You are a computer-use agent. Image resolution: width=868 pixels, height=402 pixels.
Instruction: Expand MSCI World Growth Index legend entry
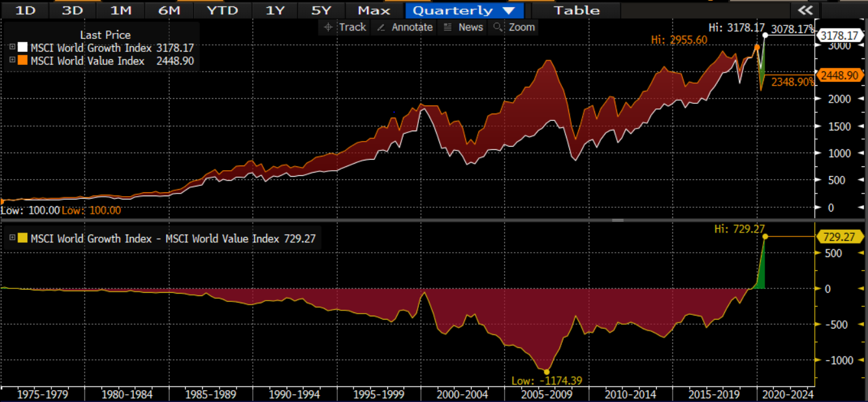(12, 47)
